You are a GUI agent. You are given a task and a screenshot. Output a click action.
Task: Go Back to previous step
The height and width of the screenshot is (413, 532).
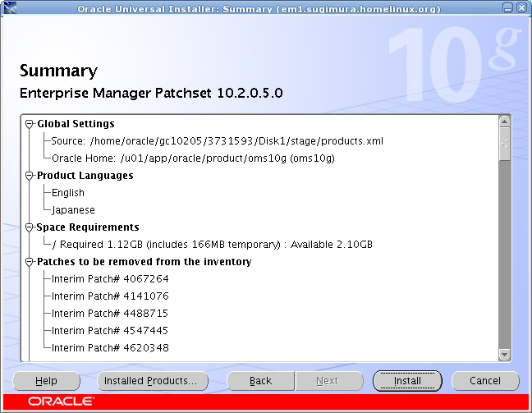click(x=260, y=381)
